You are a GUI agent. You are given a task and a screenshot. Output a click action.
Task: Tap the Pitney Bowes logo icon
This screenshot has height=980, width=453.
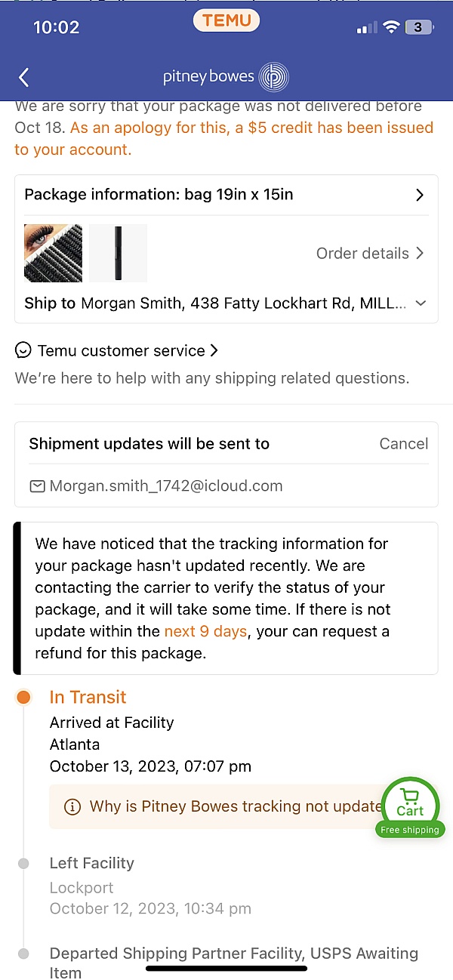pyautogui.click(x=273, y=77)
